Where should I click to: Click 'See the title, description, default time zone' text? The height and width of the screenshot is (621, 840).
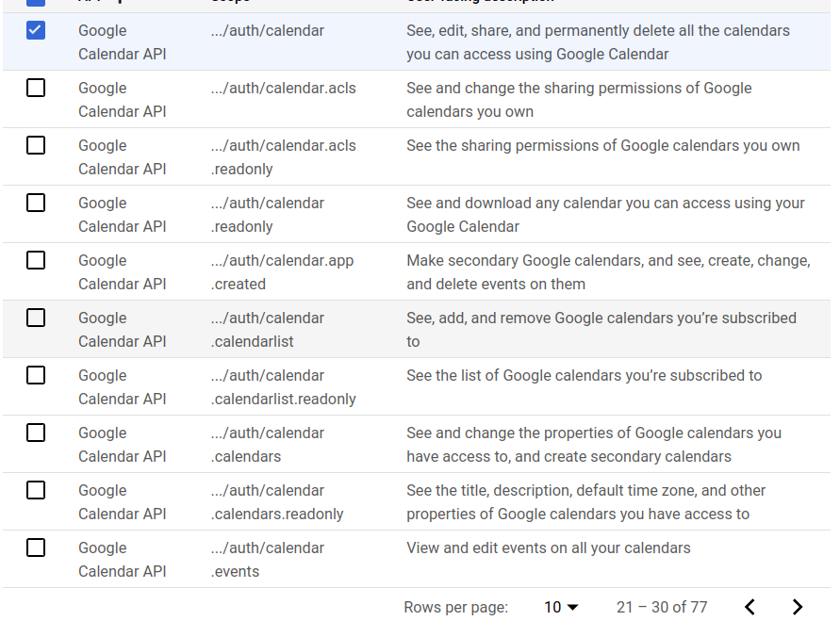[x=586, y=501]
